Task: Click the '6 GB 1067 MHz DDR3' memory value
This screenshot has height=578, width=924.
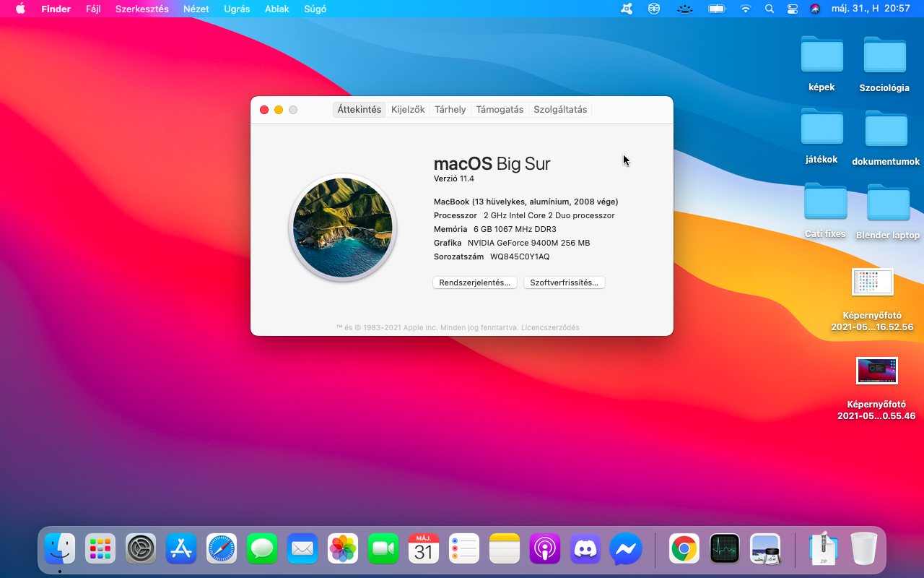Action: [515, 229]
